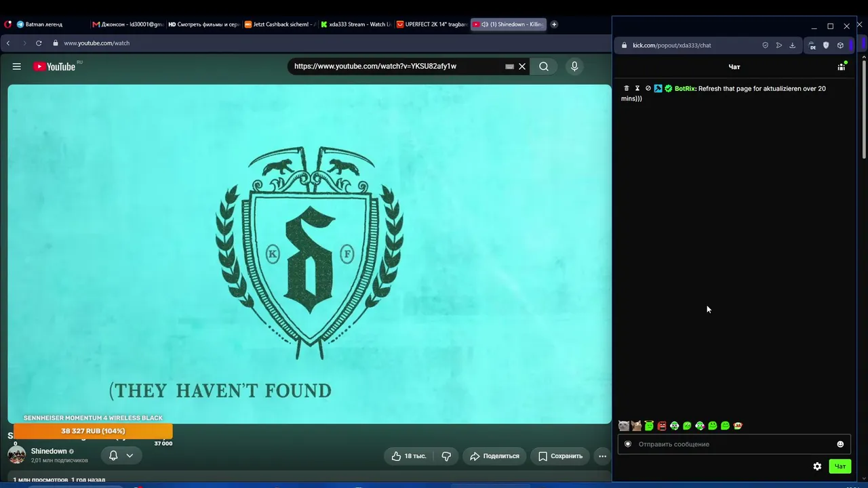This screenshot has width=868, height=488.
Task: Open chat settings gear icon
Action: [817, 466]
